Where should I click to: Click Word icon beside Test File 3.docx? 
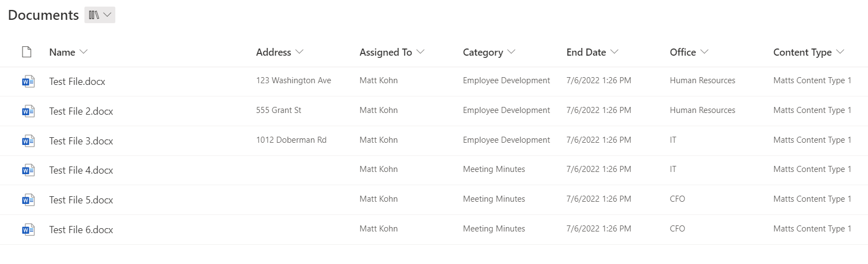coord(28,141)
